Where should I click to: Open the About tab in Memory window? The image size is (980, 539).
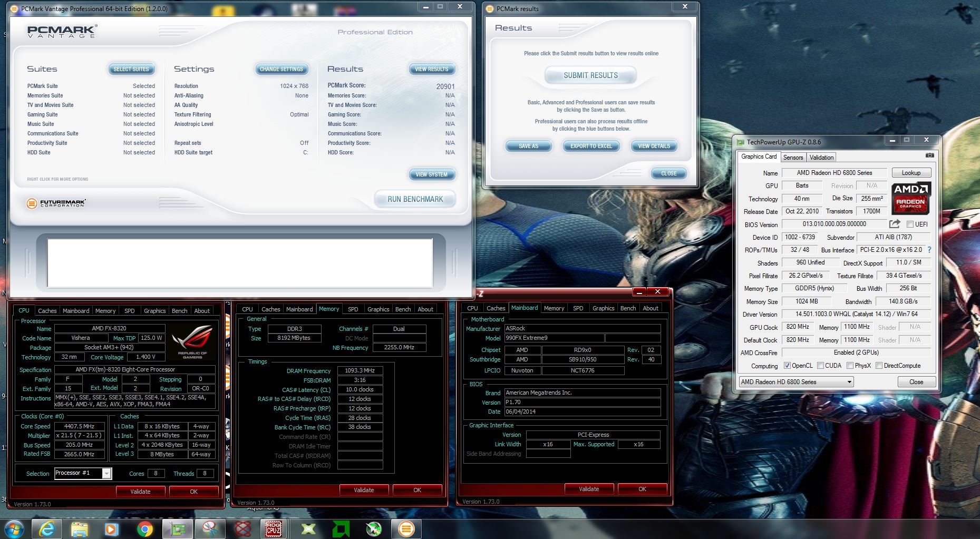click(425, 309)
